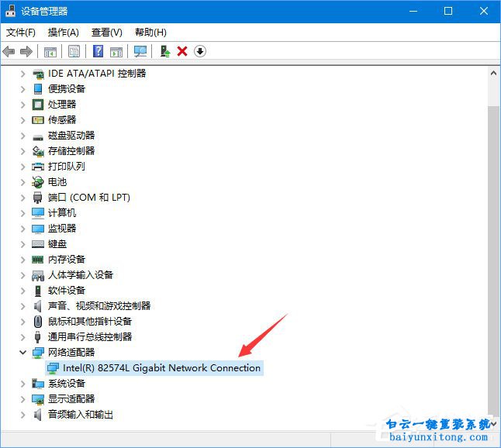Select the 人体学输入设备 label

click(81, 275)
